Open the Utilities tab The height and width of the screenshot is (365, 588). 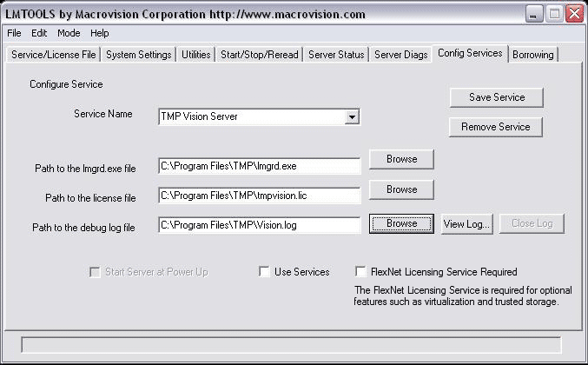click(195, 55)
